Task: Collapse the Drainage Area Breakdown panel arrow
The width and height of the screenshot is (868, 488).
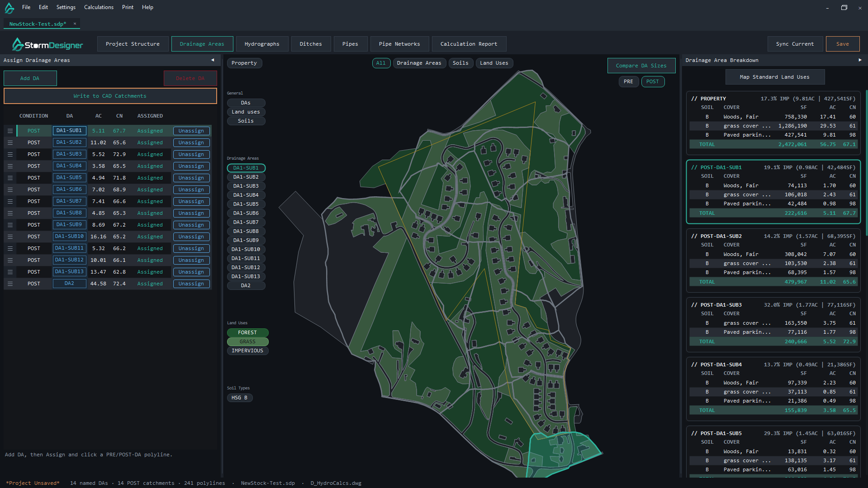Action: coord(860,60)
